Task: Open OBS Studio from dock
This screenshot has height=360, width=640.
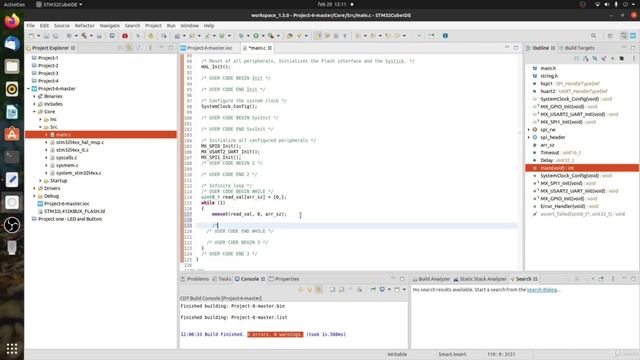Action: (12, 225)
